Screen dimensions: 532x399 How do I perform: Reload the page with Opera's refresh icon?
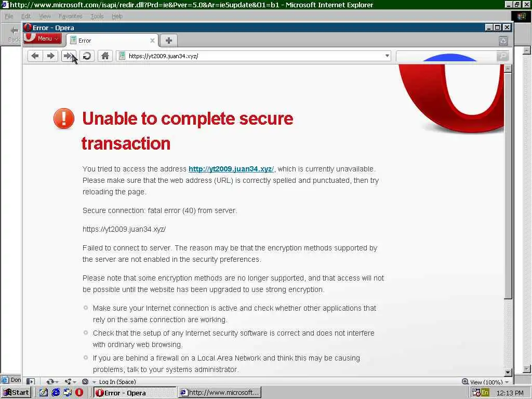coord(87,56)
